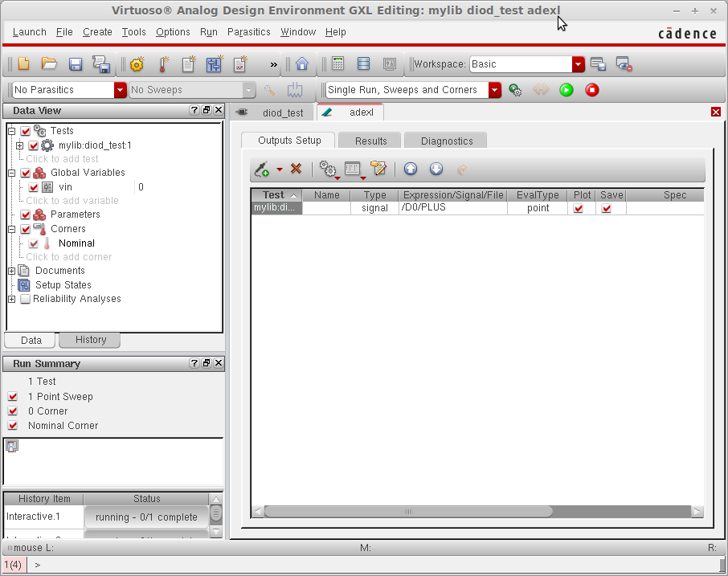Collapse the Tests tree node
Screen dimensions: 728x576
[12, 131]
